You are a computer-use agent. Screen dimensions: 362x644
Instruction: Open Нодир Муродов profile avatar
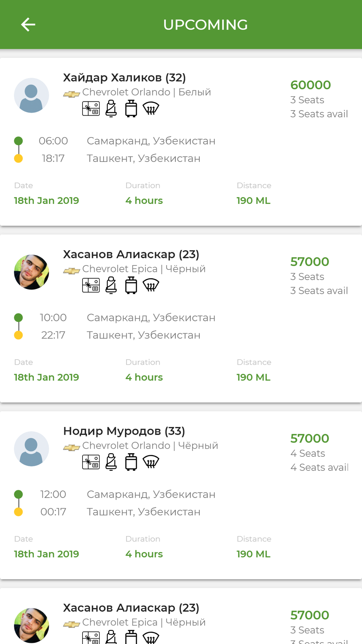click(31, 449)
